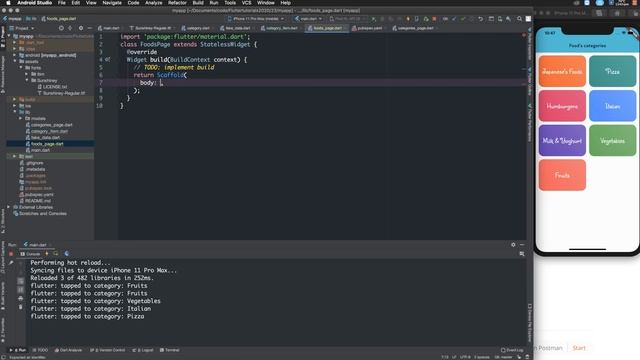Click the stop button in Run panel
This screenshot has height=360, width=640.
pos(11,254)
